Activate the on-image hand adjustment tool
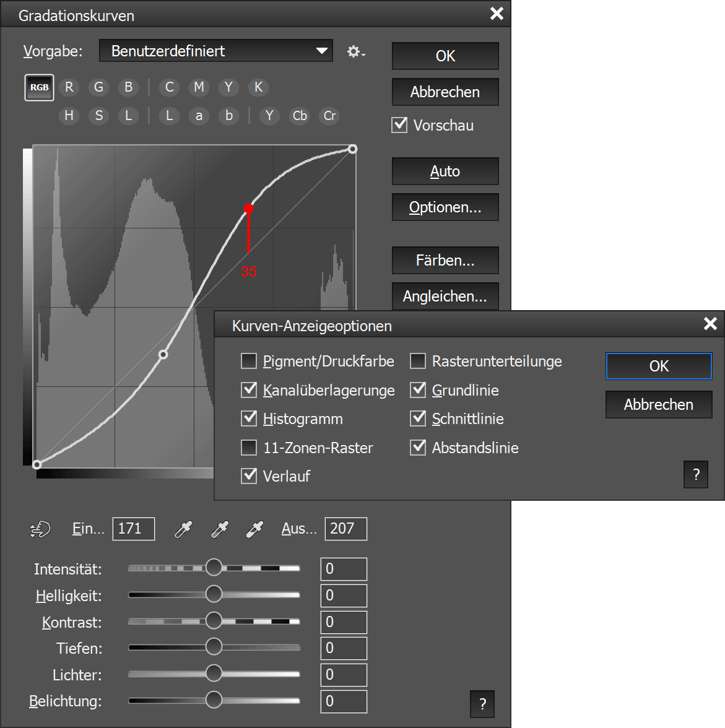Image resolution: width=725 pixels, height=728 pixels. pos(40,529)
